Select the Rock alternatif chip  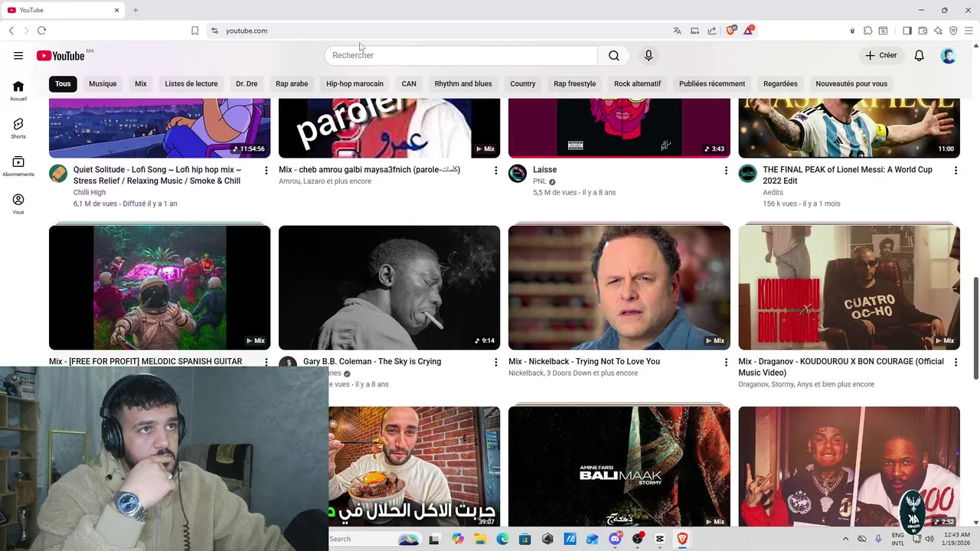[x=637, y=83]
